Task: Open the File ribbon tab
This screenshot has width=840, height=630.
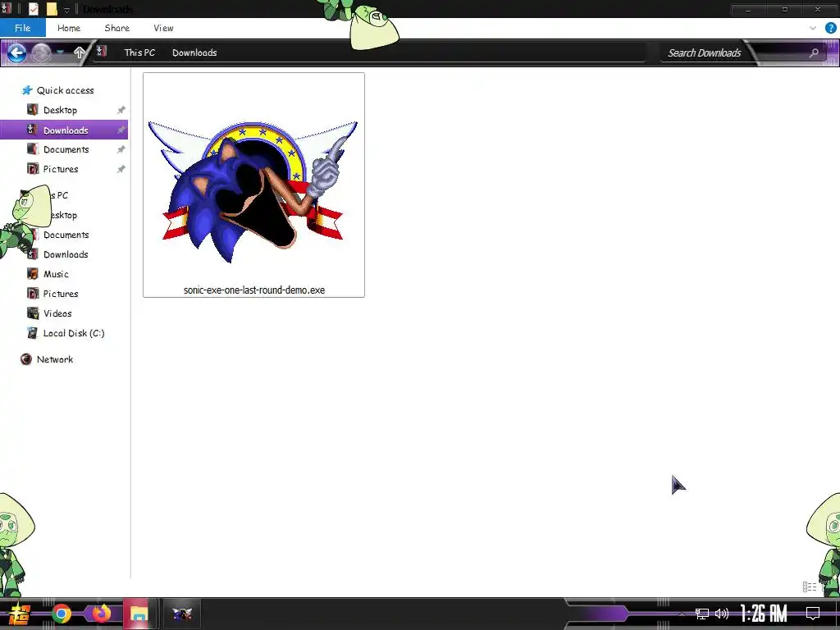Action: coord(22,28)
